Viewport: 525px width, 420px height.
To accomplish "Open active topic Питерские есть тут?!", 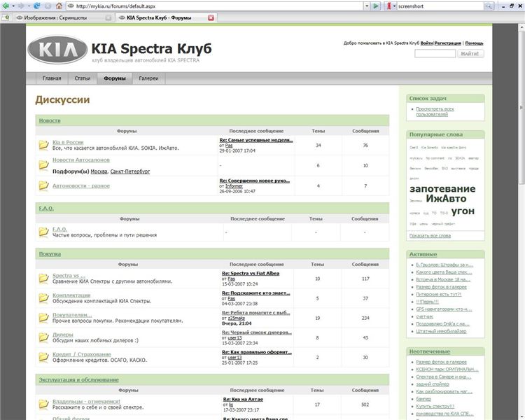I will 439,295.
